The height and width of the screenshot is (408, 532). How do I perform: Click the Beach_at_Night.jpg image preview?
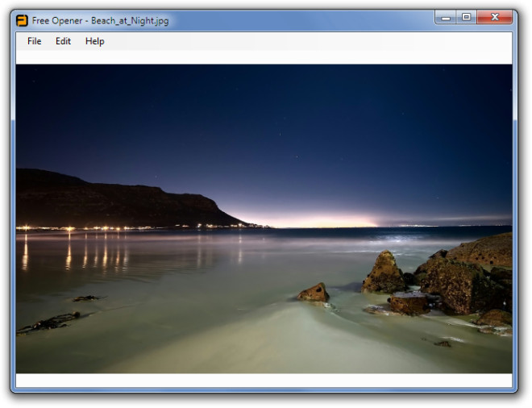tap(264, 219)
